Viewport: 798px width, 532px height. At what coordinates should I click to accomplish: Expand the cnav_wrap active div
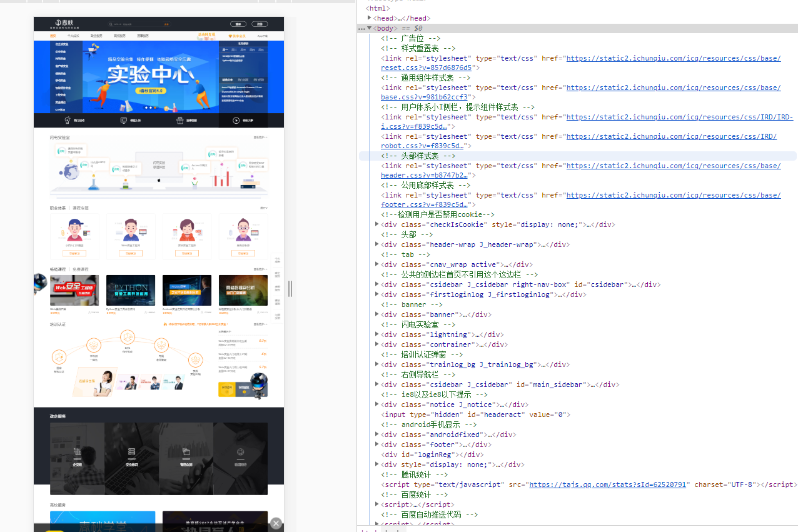[376, 264]
